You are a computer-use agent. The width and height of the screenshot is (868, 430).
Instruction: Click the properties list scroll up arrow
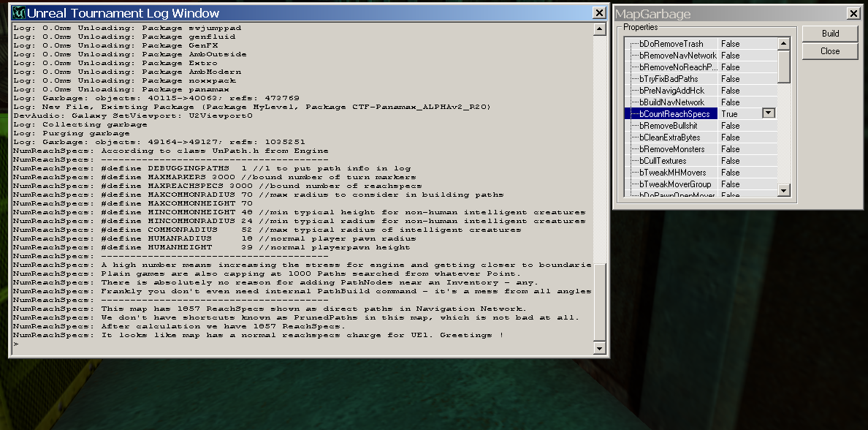pos(783,44)
